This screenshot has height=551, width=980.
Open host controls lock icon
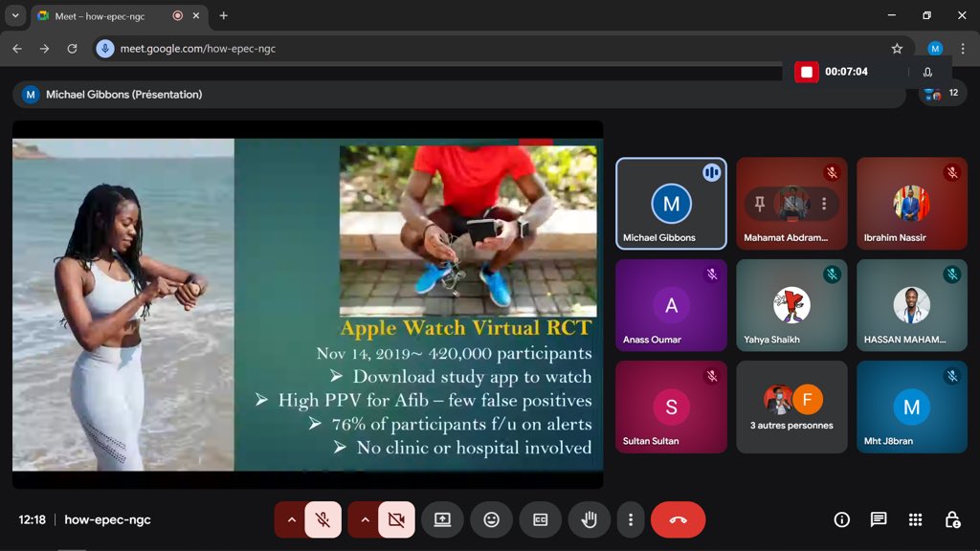click(x=952, y=519)
